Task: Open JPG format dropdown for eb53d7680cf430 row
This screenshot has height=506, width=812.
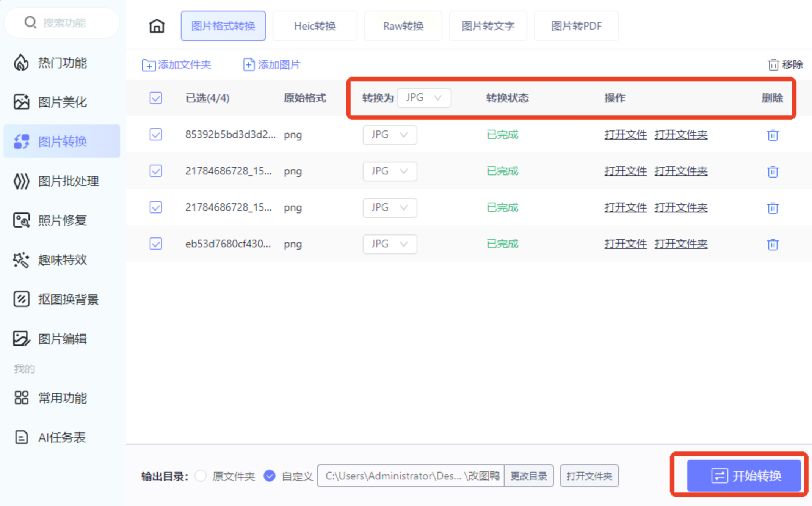Action: coord(390,244)
